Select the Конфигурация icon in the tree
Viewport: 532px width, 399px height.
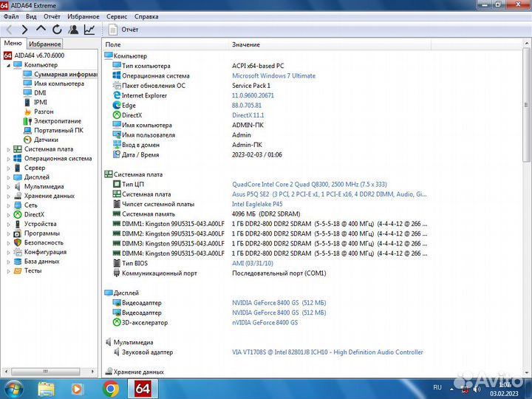(18, 252)
